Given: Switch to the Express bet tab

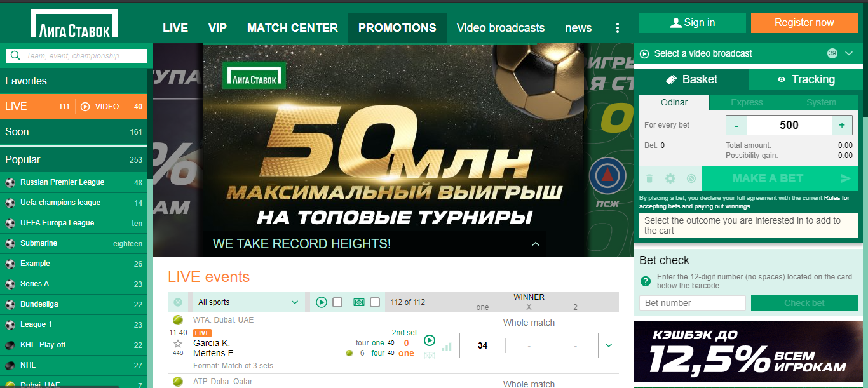Looking at the screenshot, I should (x=747, y=102).
